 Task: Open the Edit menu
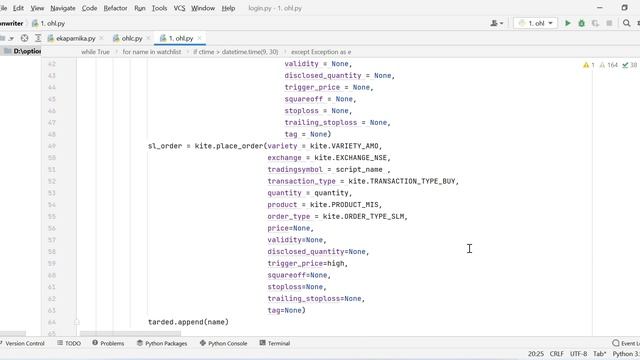point(18,8)
